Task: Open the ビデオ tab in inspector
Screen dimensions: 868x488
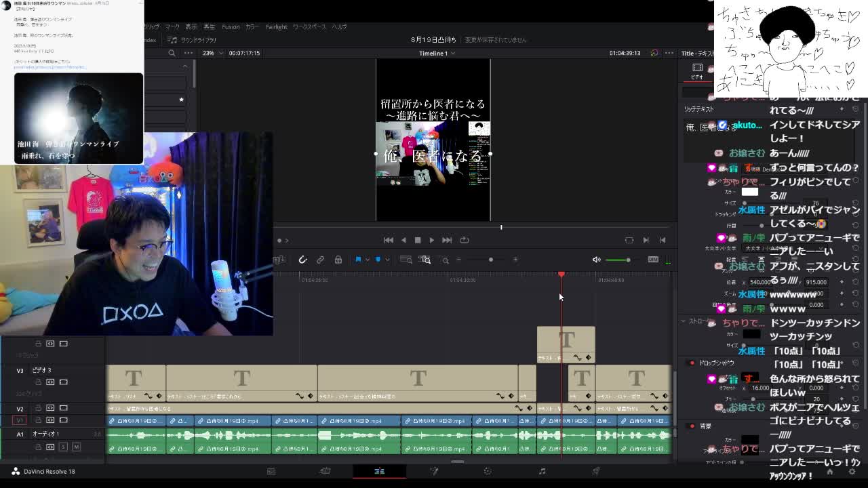Action: pos(697,72)
